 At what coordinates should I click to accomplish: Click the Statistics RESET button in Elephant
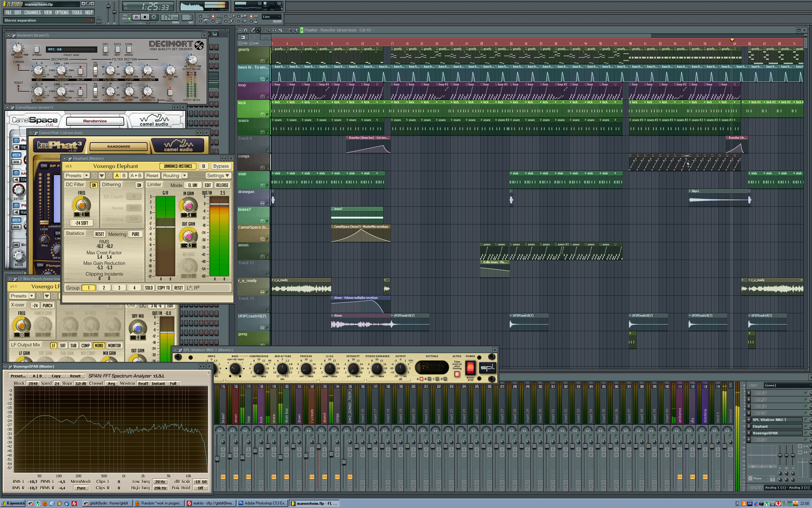[100, 234]
